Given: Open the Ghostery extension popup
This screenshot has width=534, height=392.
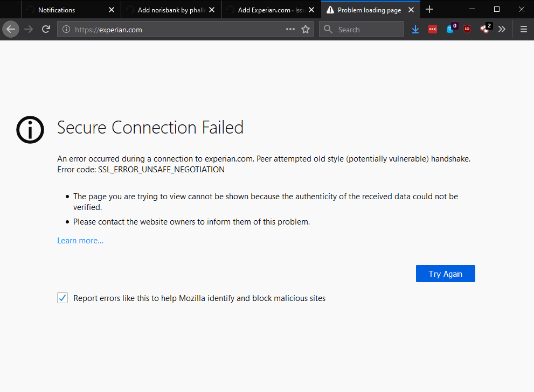Looking at the screenshot, I should pos(450,29).
